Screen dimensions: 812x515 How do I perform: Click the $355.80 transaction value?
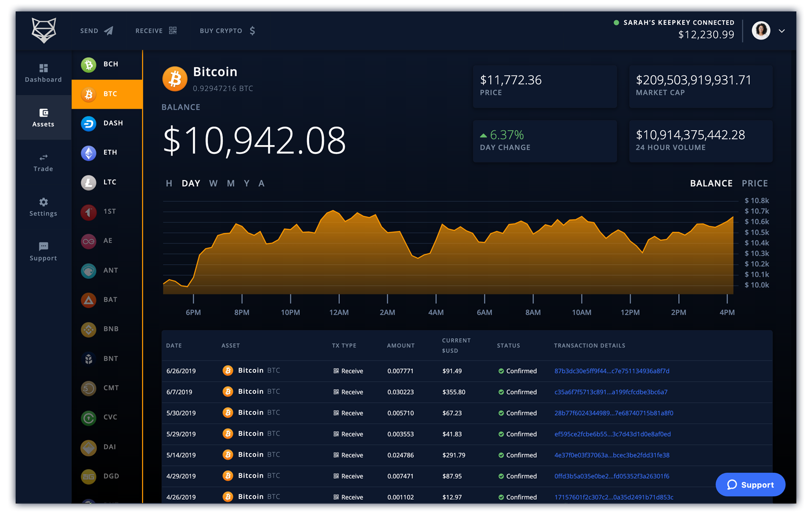click(454, 392)
